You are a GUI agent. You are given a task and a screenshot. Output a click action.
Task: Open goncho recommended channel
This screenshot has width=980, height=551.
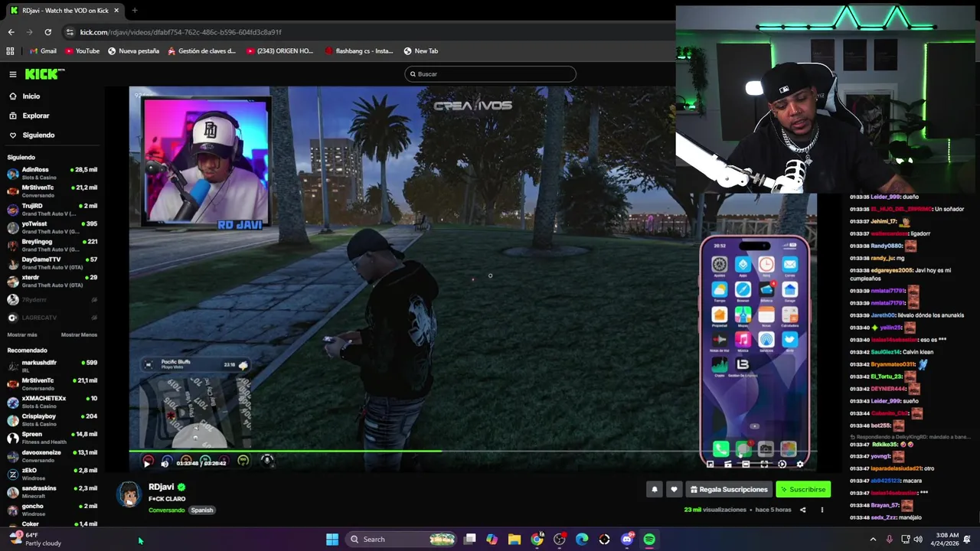52,509
